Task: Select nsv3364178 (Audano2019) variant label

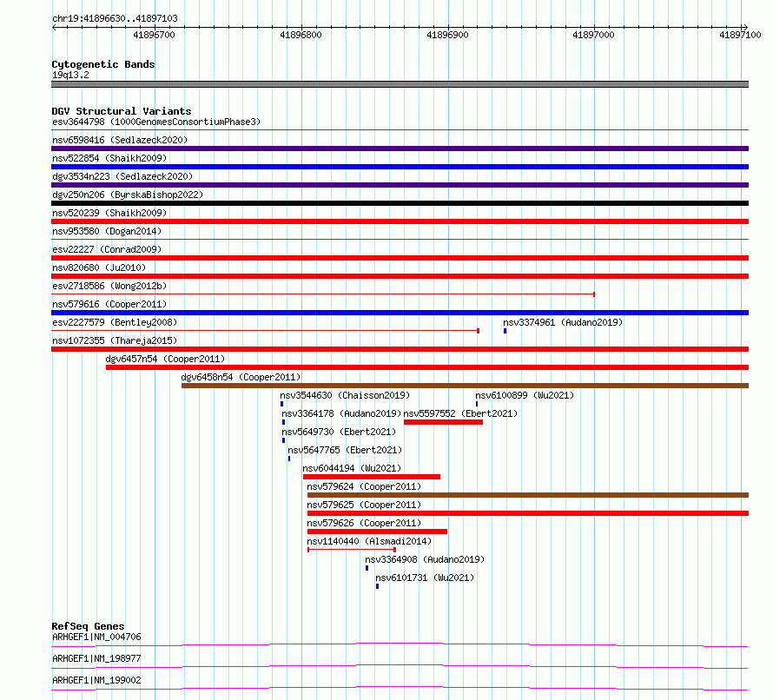Action: tap(341, 413)
